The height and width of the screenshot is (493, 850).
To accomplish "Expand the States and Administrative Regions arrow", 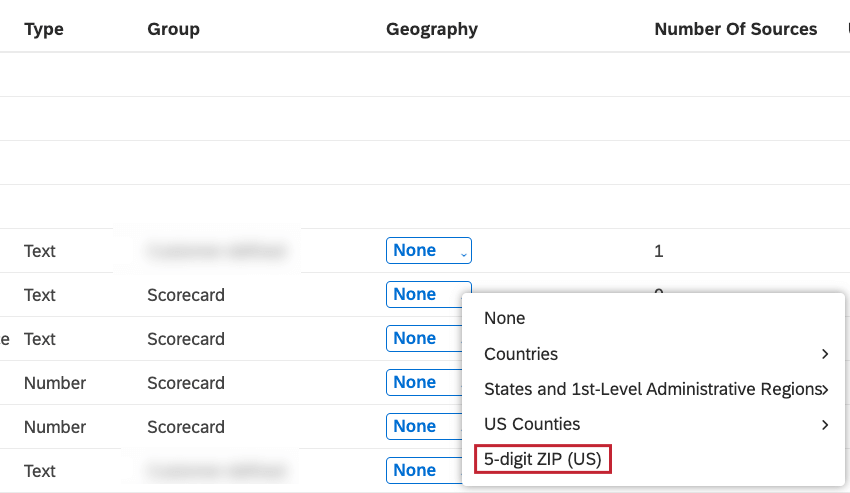I will [824, 389].
